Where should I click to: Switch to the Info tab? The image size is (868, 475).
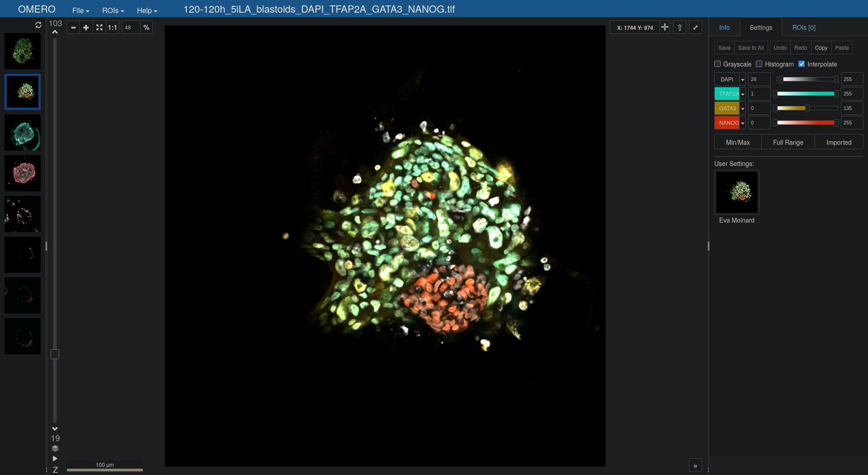click(724, 28)
